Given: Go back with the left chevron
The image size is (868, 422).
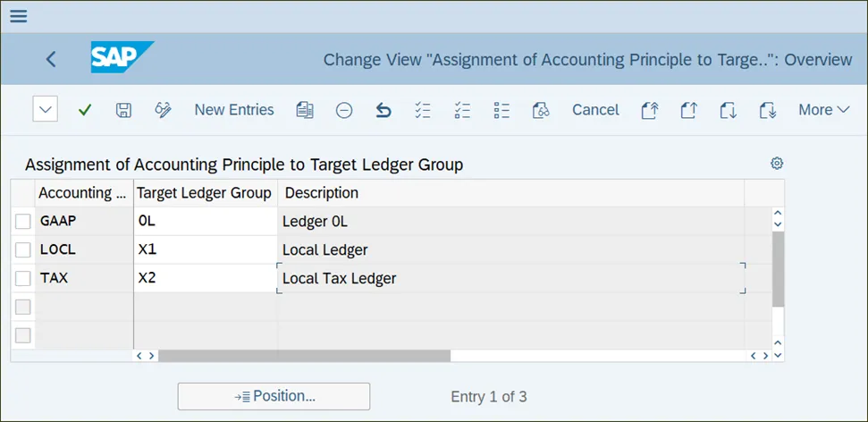Looking at the screenshot, I should 51,59.
